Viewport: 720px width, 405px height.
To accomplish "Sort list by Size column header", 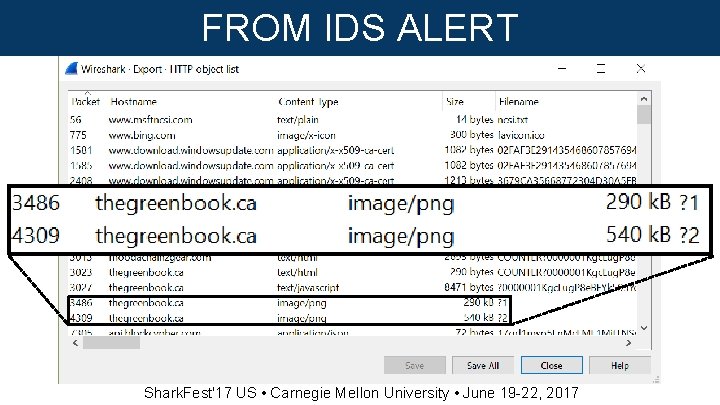I will [455, 101].
